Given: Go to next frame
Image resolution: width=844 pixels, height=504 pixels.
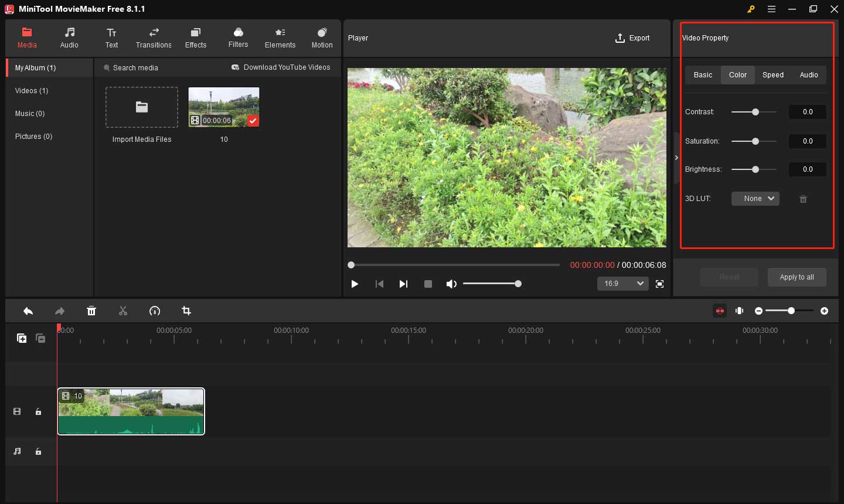Looking at the screenshot, I should pyautogui.click(x=403, y=284).
